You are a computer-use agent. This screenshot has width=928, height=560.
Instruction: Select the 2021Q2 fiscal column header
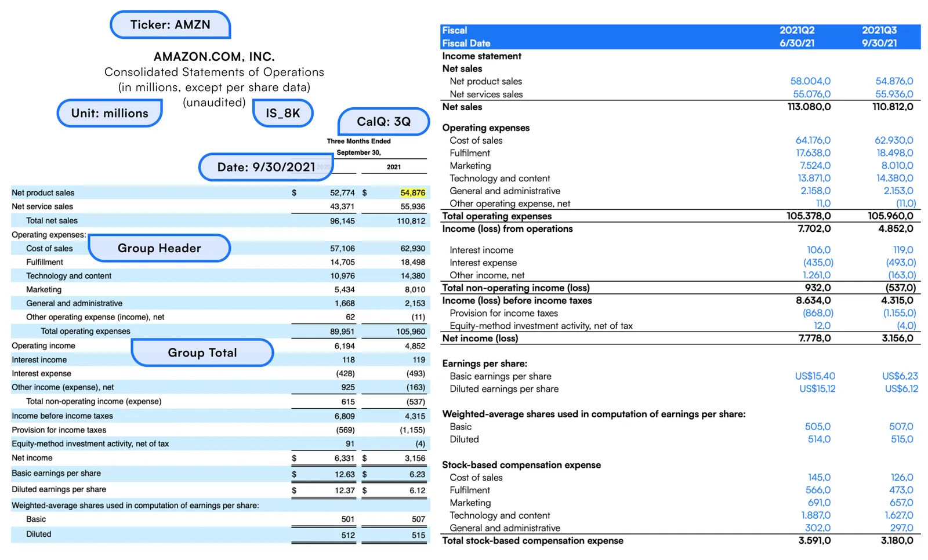coord(797,30)
